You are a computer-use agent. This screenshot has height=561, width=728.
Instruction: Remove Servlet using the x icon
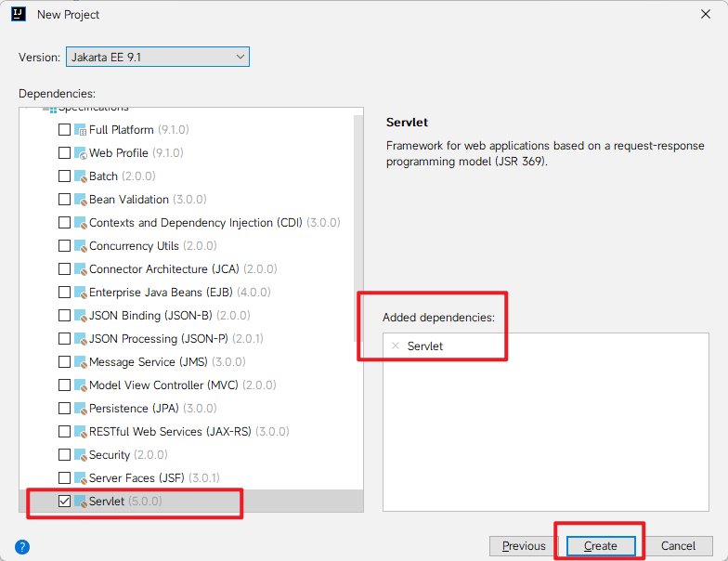tap(396, 346)
